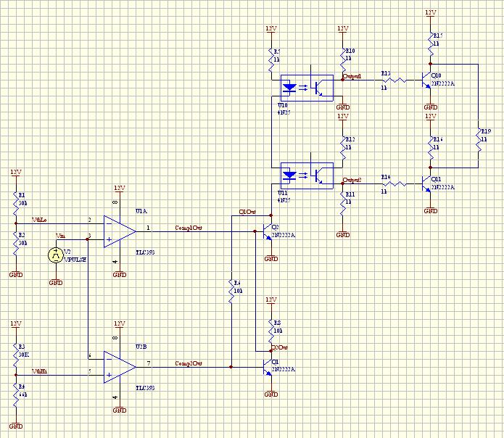This screenshot has width=504, height=438.
Task: Click the 12V power label above R15
Action: click(x=431, y=12)
